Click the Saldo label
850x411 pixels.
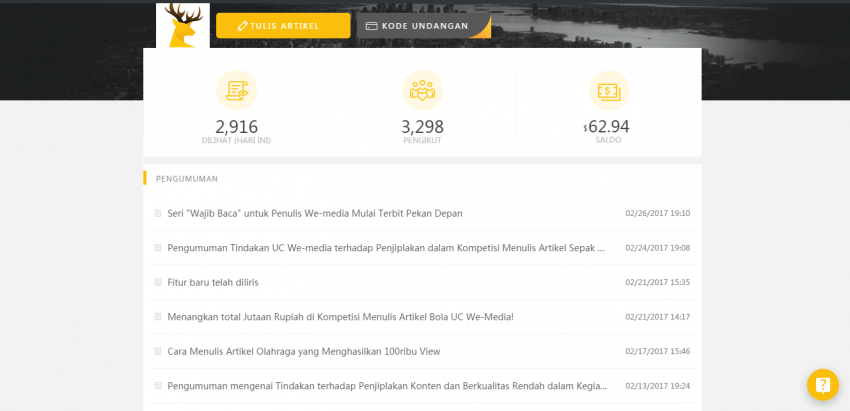pyautogui.click(x=608, y=140)
